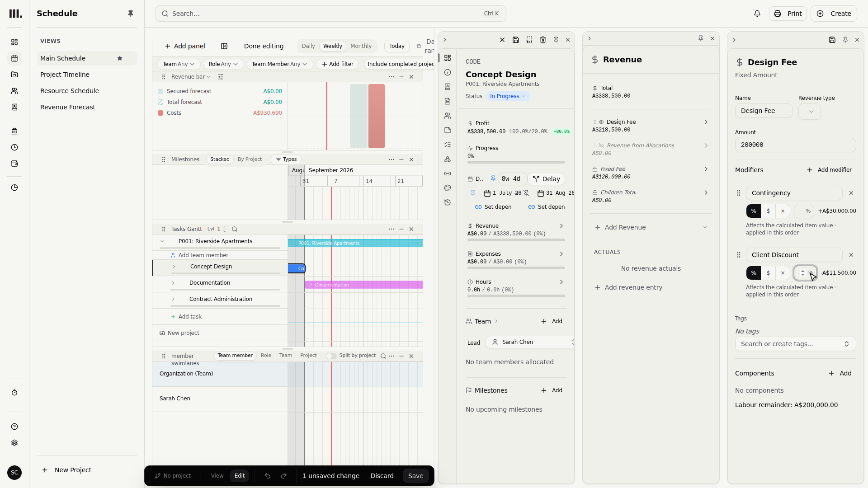Toggle Design Fee visibility eye icon
Screen dimensions: 868x488
pyautogui.click(x=601, y=122)
